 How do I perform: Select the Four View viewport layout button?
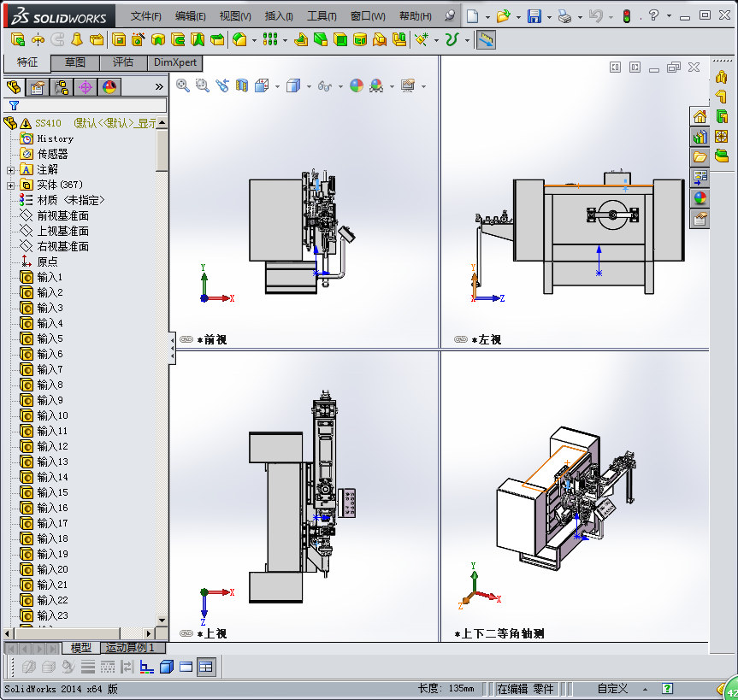(x=206, y=667)
